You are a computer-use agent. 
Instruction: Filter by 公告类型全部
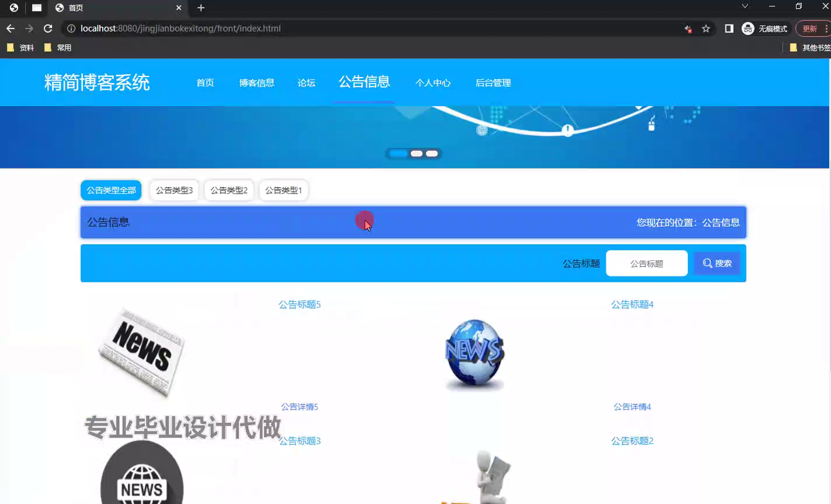111,190
